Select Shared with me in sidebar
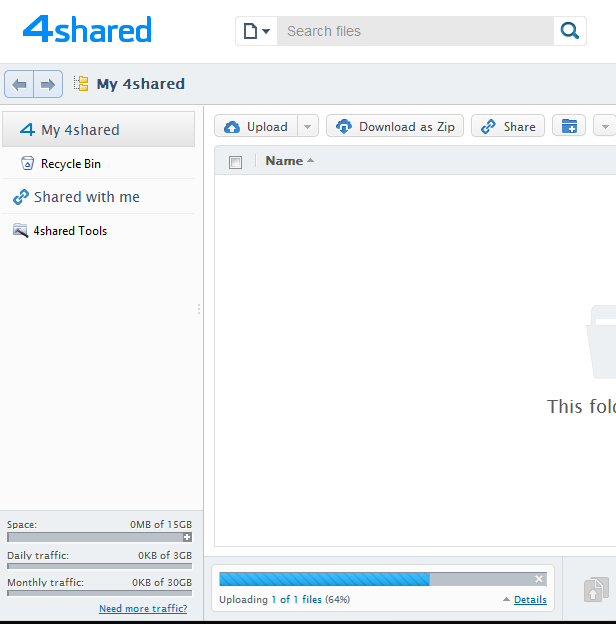The height and width of the screenshot is (624, 616). tap(86, 197)
